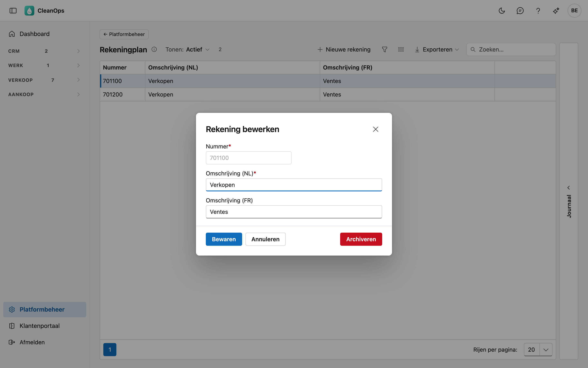Click the Annuleren button
Screen dimensions: 588x368
pos(265,239)
